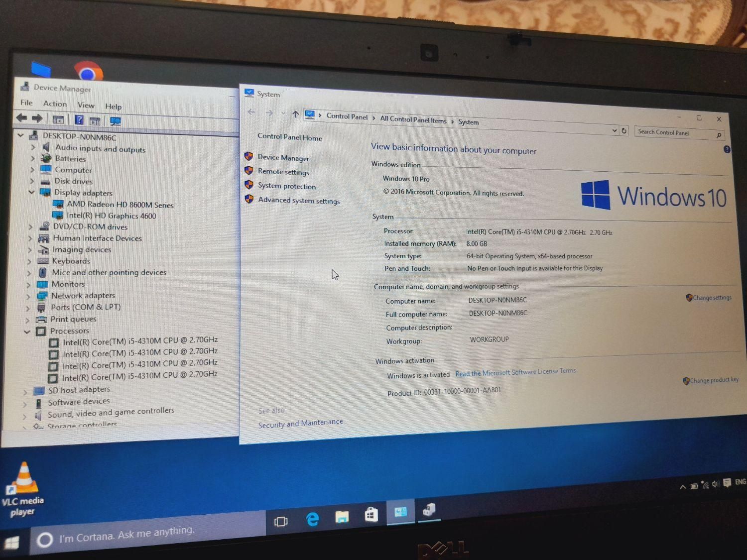
Task: Collapse the DESKTOP-N0NM86C root node
Action: (20, 135)
